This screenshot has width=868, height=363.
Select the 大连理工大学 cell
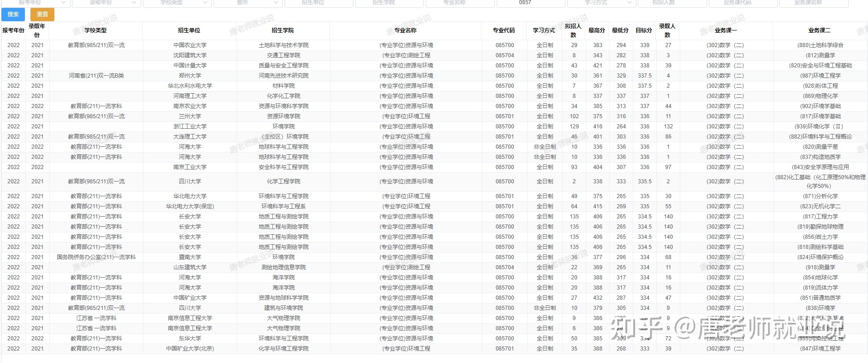click(x=190, y=137)
